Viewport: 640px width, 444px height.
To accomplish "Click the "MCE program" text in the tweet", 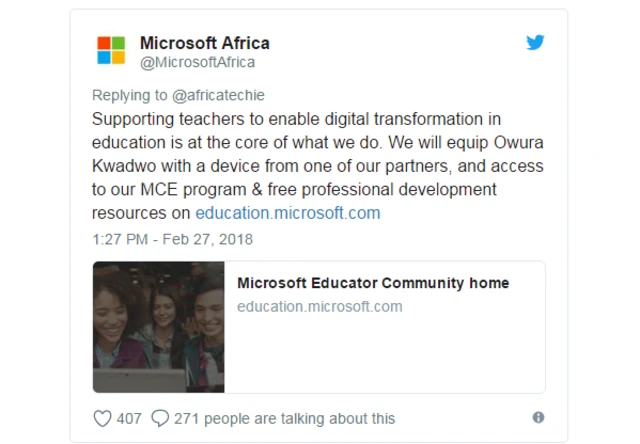I will point(176,190).
